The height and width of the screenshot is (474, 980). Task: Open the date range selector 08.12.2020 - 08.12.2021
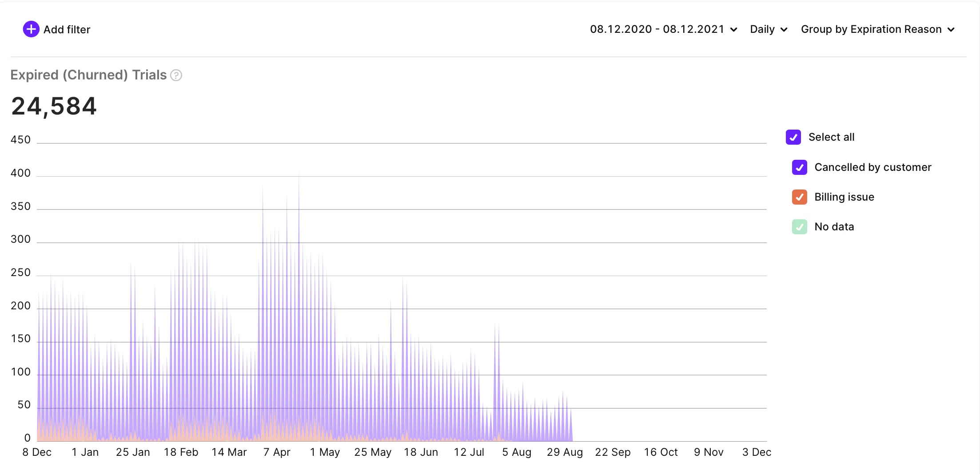[657, 29]
